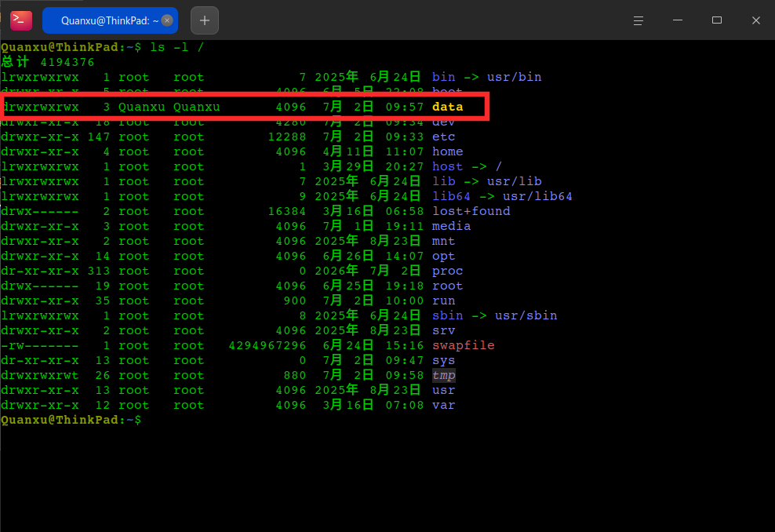Screen dimensions: 775x532
Task: Click the "drwxrwxrwt" permissions on tmp row
Action: coord(39,375)
